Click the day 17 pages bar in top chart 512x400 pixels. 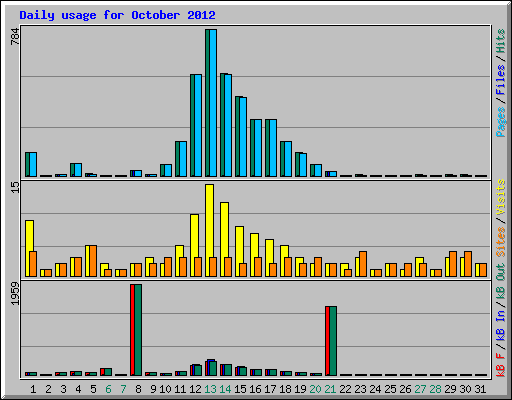point(273,148)
